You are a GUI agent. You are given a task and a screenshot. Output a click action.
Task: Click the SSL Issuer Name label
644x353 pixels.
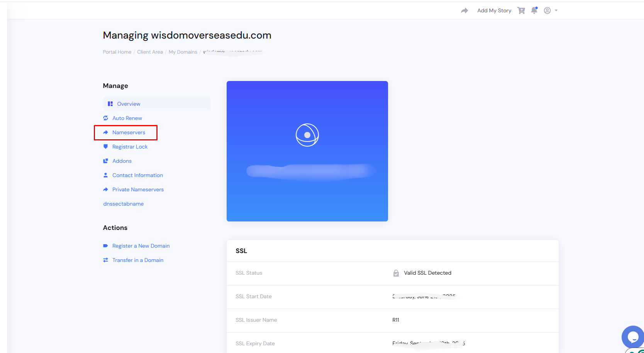(256, 320)
